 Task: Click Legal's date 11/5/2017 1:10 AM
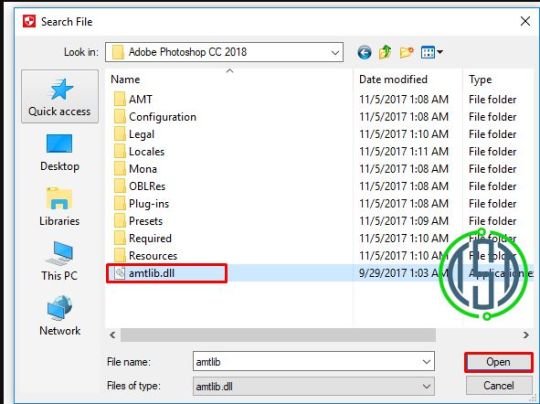pyautogui.click(x=404, y=134)
